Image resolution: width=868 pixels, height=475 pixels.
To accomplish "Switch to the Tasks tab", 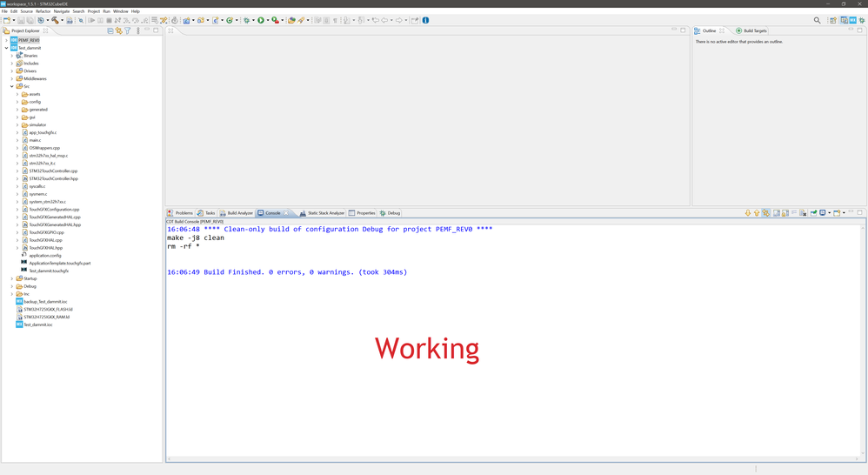I will pos(206,212).
